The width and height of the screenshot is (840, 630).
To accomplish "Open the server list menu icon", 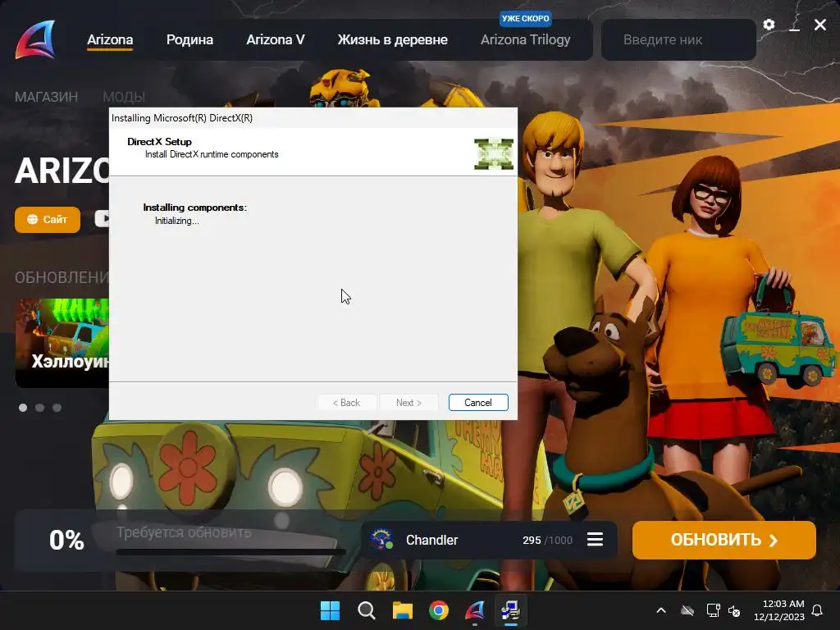I will (x=595, y=540).
